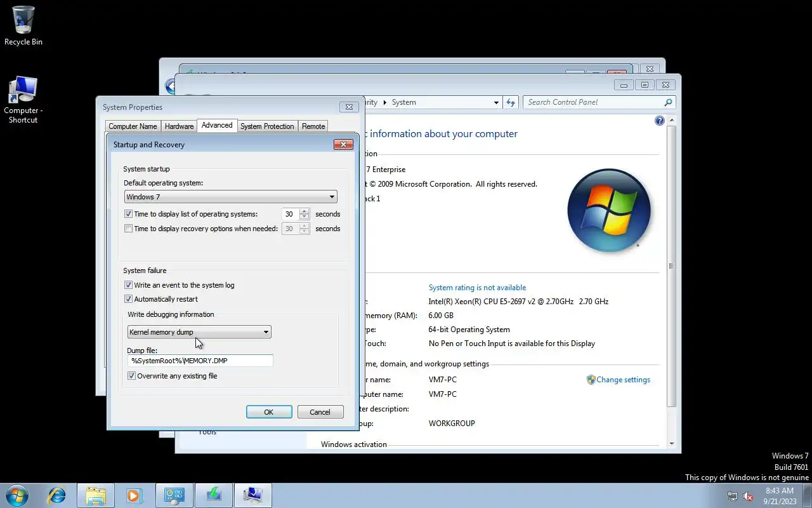The image size is (812, 508).
Task: Minimize the Control Panel System window
Action: [x=624, y=85]
